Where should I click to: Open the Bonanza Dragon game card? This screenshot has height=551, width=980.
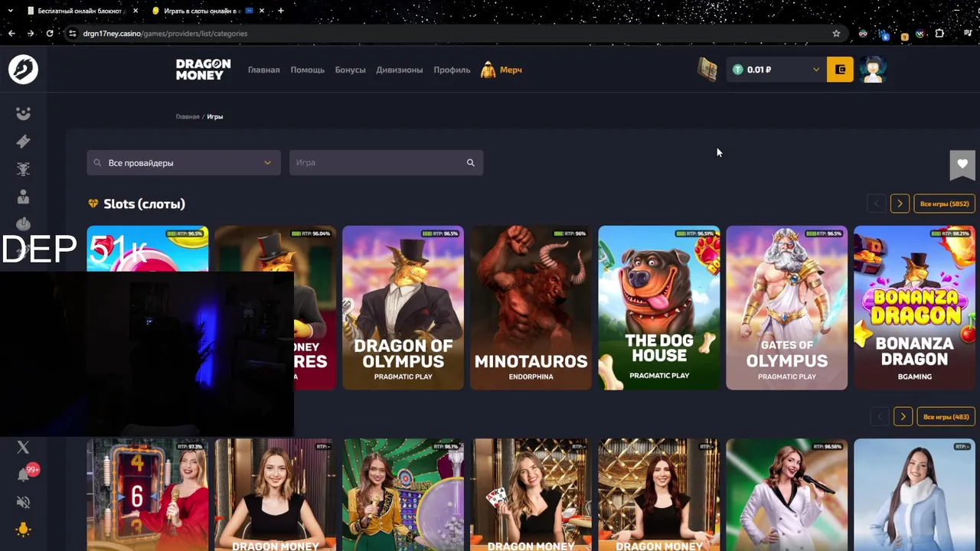(914, 308)
